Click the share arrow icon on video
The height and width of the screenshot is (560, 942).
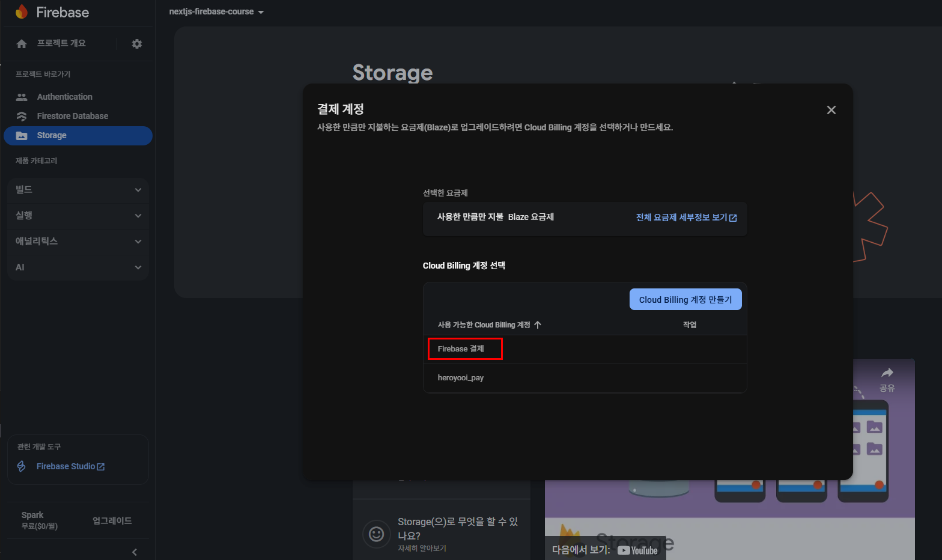click(887, 373)
